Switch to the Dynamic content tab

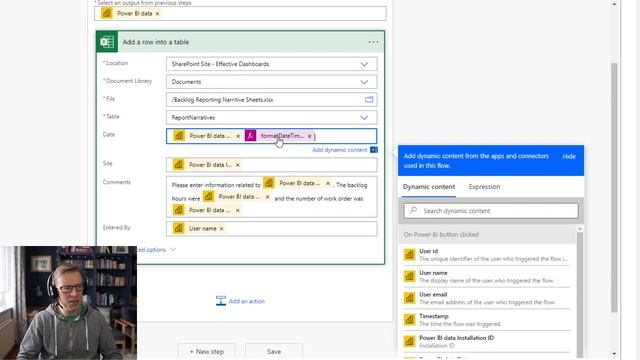[429, 187]
